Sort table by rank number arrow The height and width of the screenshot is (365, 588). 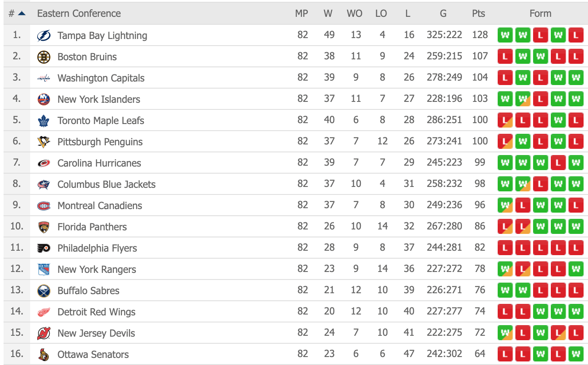click(21, 13)
